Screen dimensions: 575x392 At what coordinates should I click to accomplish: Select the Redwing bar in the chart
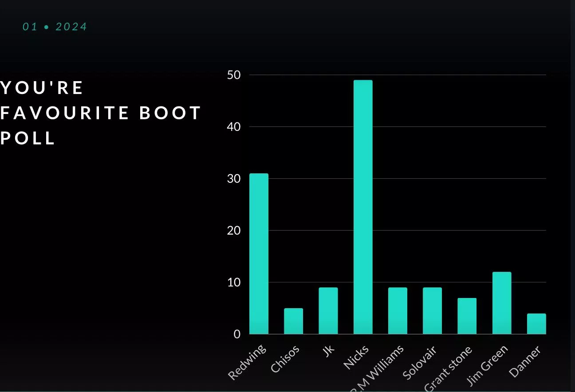pos(259,253)
